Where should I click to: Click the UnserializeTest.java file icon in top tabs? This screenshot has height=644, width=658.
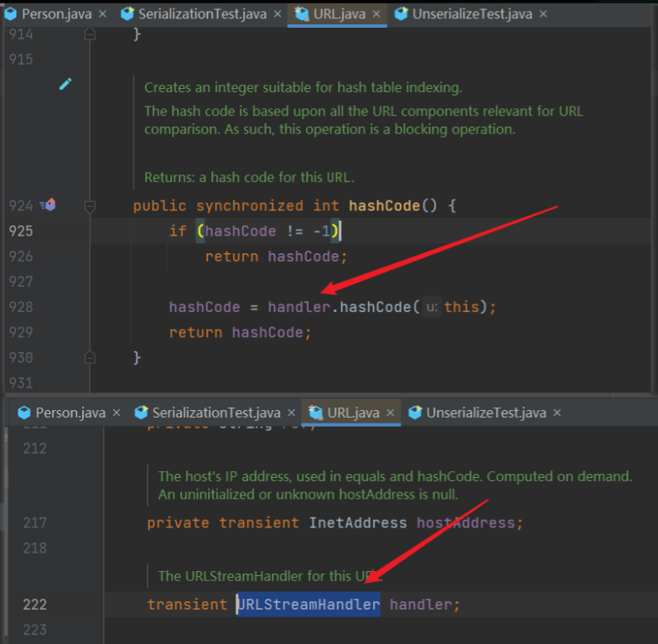tap(402, 14)
